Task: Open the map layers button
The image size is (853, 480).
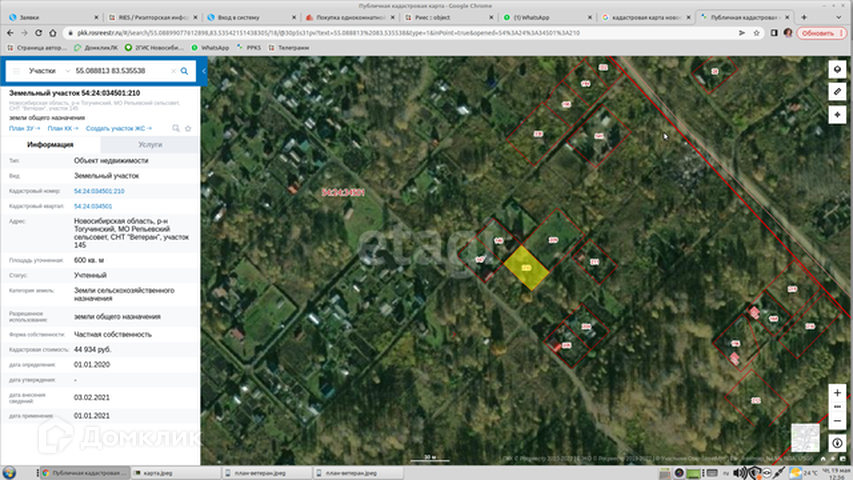Action: click(837, 69)
